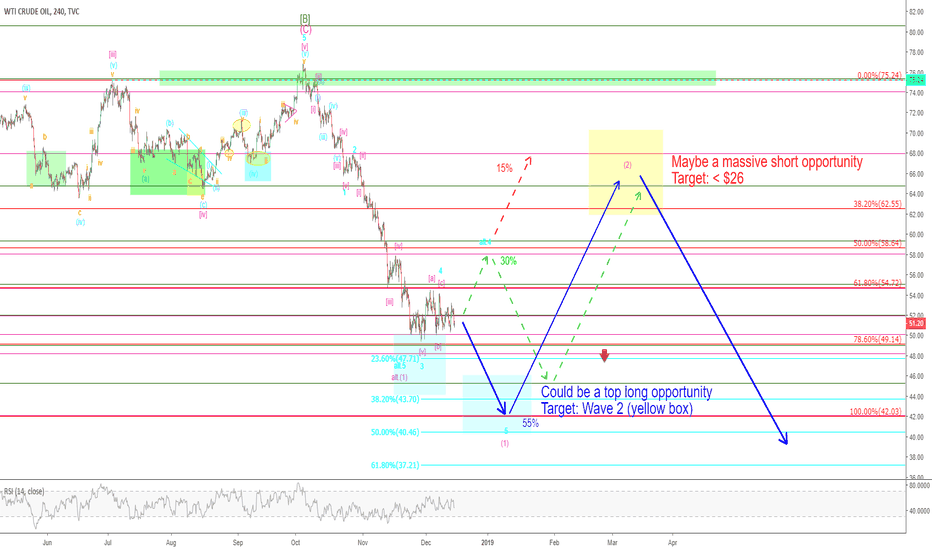This screenshot has height=550, width=932.
Task: Click the Nov date on time axis
Action: (x=363, y=542)
